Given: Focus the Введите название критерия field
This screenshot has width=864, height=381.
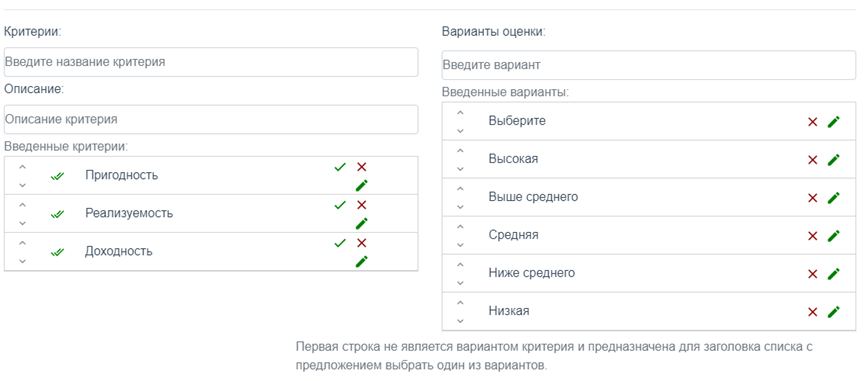Looking at the screenshot, I should point(211,62).
